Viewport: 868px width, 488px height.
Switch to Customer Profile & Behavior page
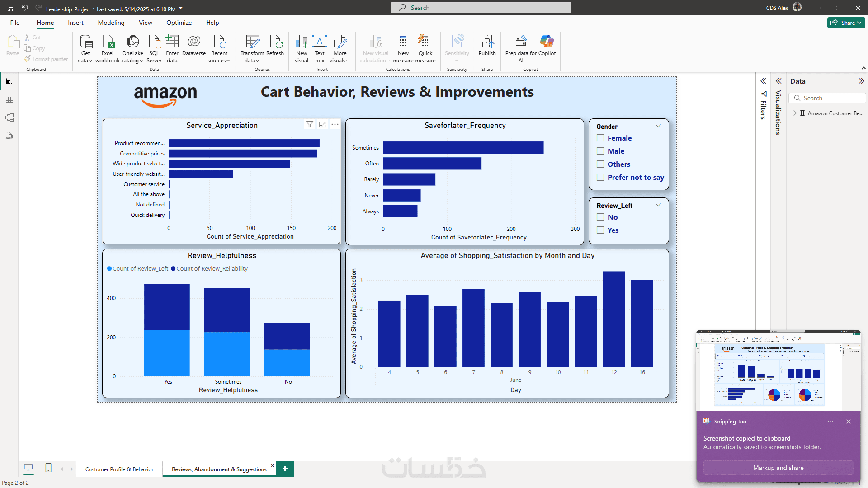tap(119, 469)
